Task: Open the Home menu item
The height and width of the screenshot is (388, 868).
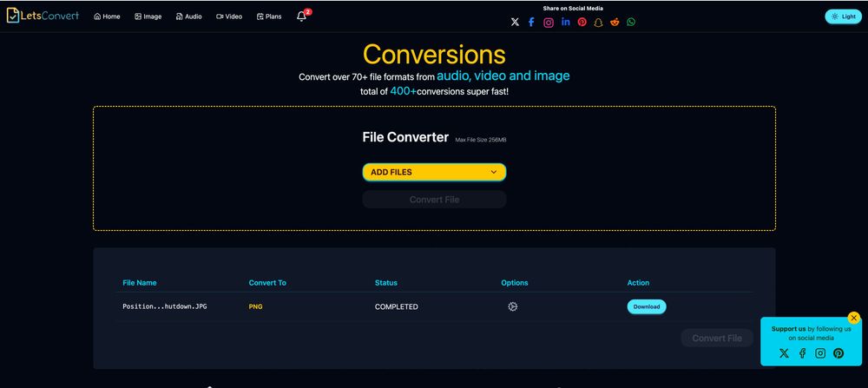Action: click(107, 16)
